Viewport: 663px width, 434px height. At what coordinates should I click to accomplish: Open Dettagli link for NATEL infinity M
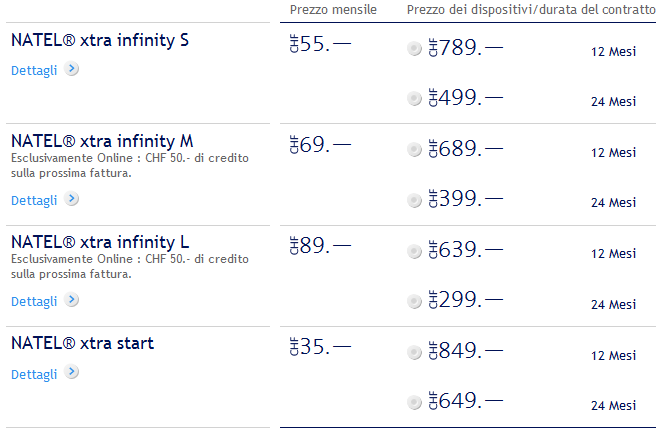[34, 200]
